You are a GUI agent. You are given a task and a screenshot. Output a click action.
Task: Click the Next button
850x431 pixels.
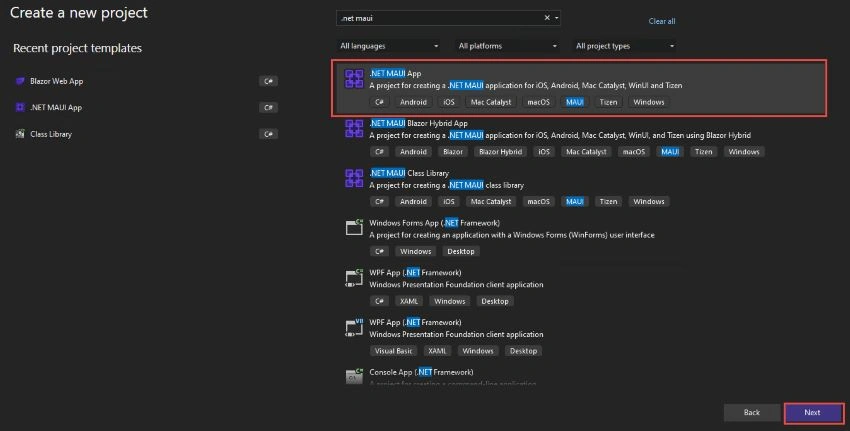coord(812,413)
